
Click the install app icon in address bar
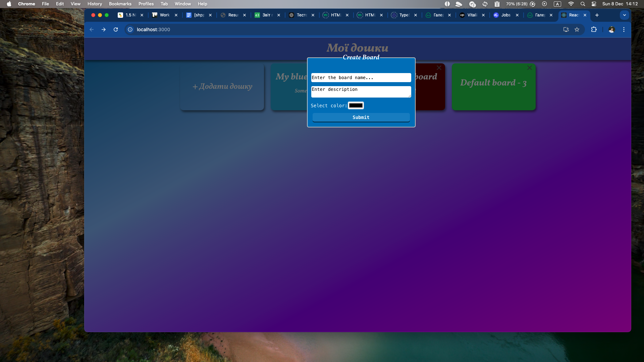[566, 29]
